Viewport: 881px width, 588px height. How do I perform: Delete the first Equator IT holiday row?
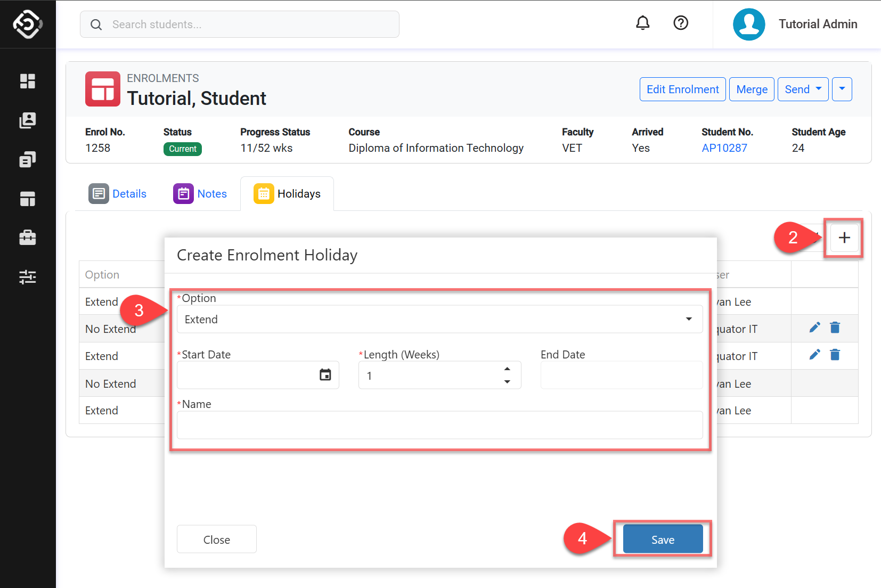835,328
